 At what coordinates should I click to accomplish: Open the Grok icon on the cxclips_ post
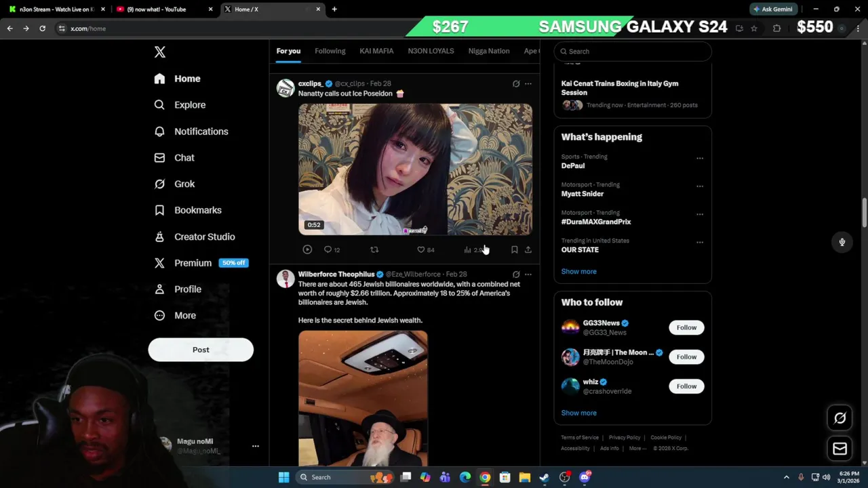(516, 84)
